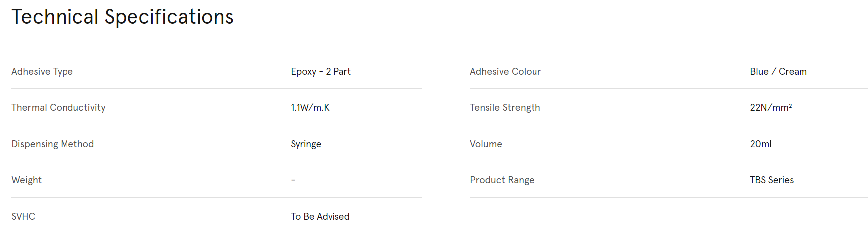Click the To Be Advised value
Image resolution: width=868 pixels, height=235 pixels.
click(x=320, y=216)
